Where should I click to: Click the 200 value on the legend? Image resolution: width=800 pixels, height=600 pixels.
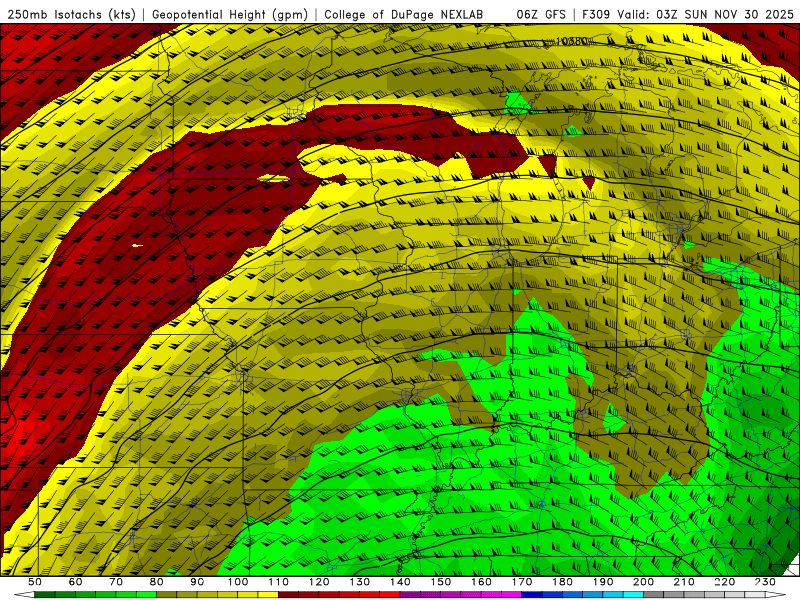[x=643, y=582]
